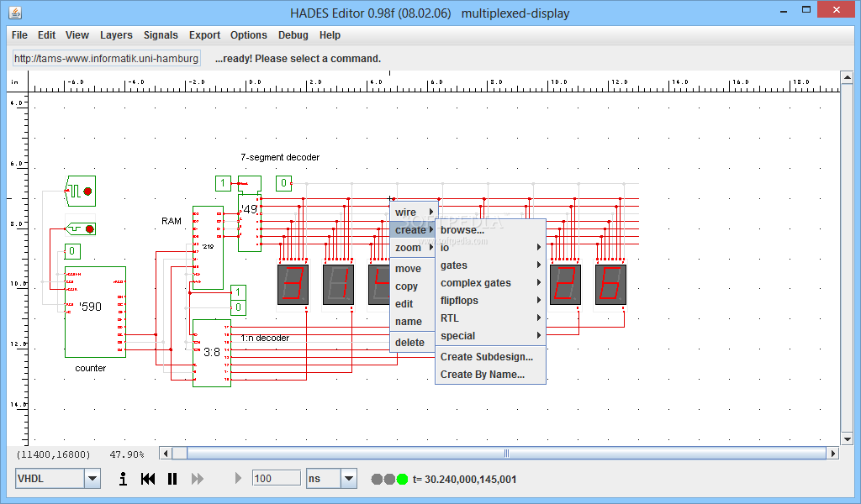Toggle the 1 input above 3:8 decoder
The width and height of the screenshot is (861, 504).
pos(238,291)
